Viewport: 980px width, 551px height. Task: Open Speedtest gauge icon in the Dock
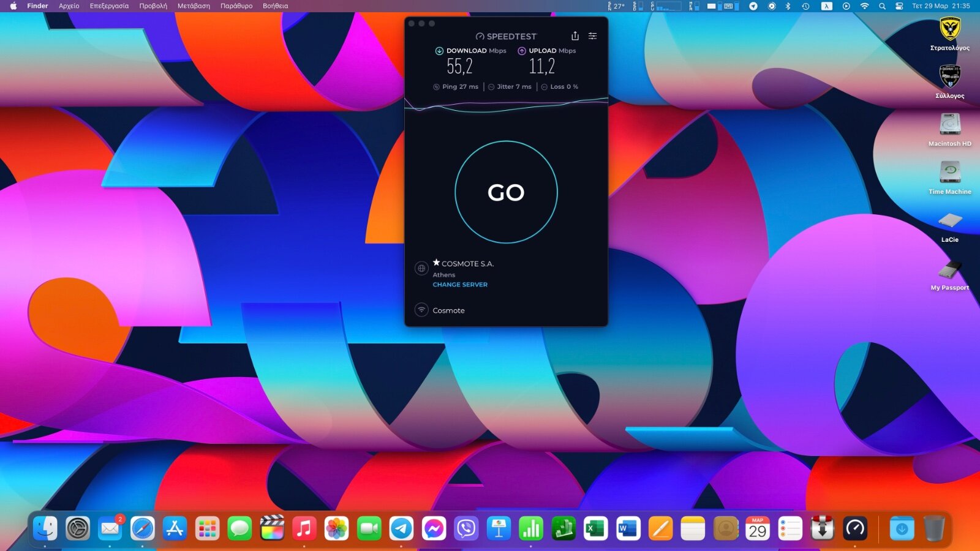coord(855,528)
